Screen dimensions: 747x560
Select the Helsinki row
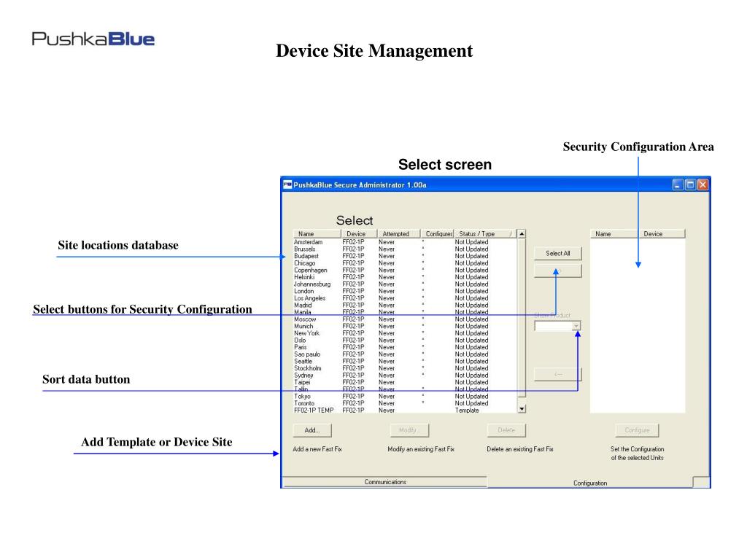404,277
